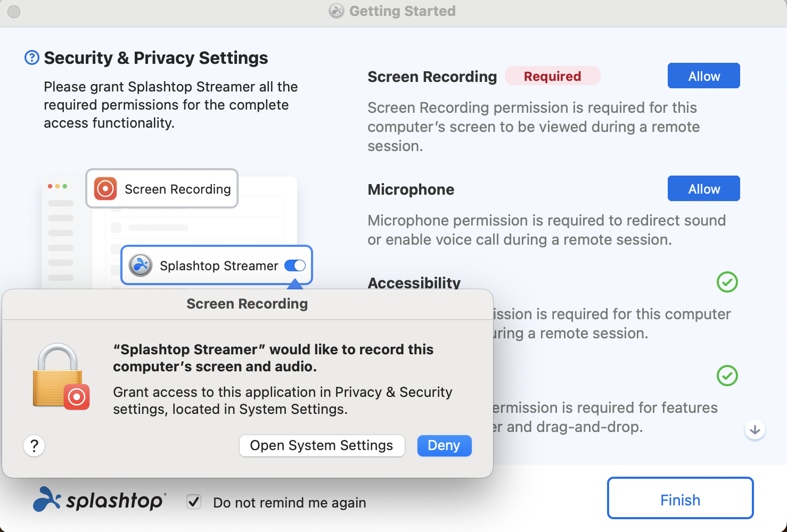Image resolution: width=787 pixels, height=532 pixels.
Task: Select the Screen Recording label card in illustration
Action: pyautogui.click(x=162, y=189)
